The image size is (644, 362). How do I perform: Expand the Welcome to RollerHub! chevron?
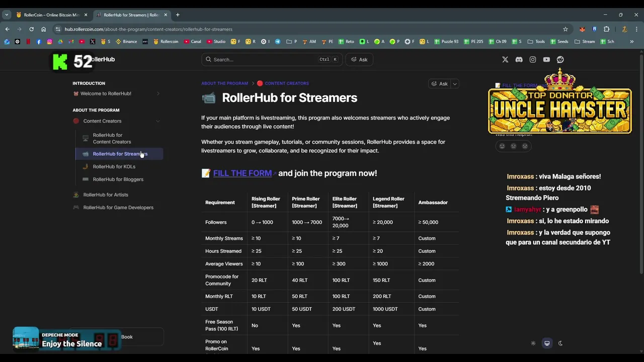click(158, 94)
